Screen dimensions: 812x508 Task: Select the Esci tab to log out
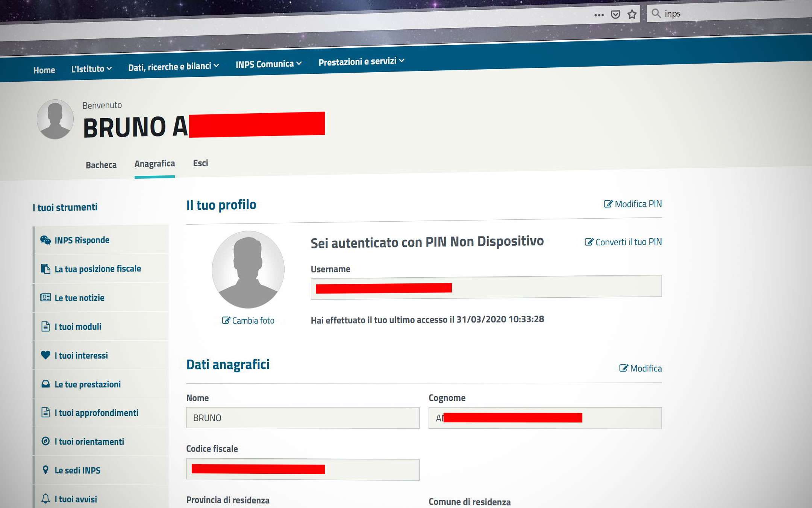coord(200,163)
